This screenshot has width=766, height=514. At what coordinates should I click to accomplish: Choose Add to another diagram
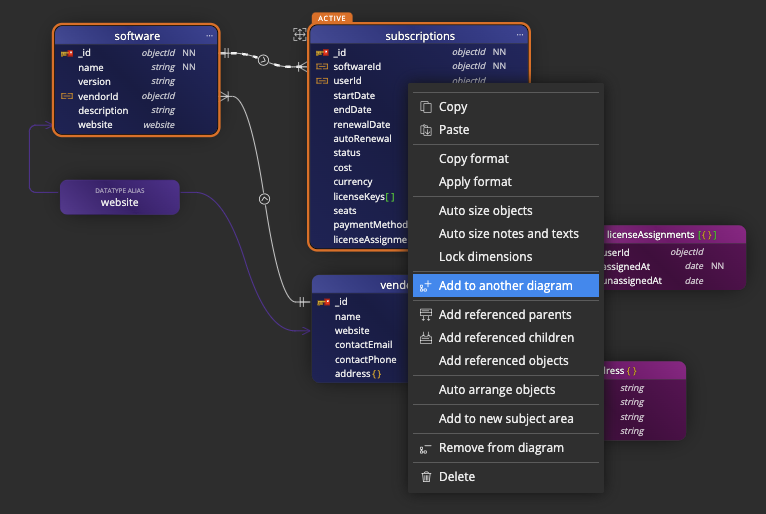pos(505,286)
